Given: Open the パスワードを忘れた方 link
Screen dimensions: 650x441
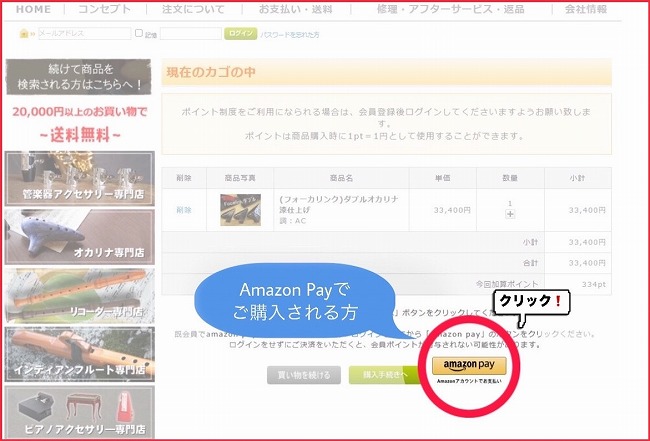Looking at the screenshot, I should 291,34.
